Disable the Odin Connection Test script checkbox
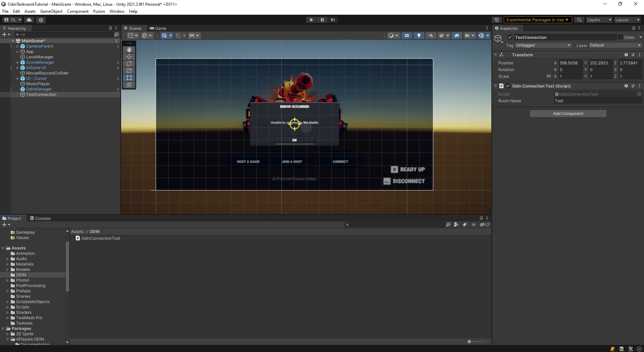 pyautogui.click(x=508, y=86)
